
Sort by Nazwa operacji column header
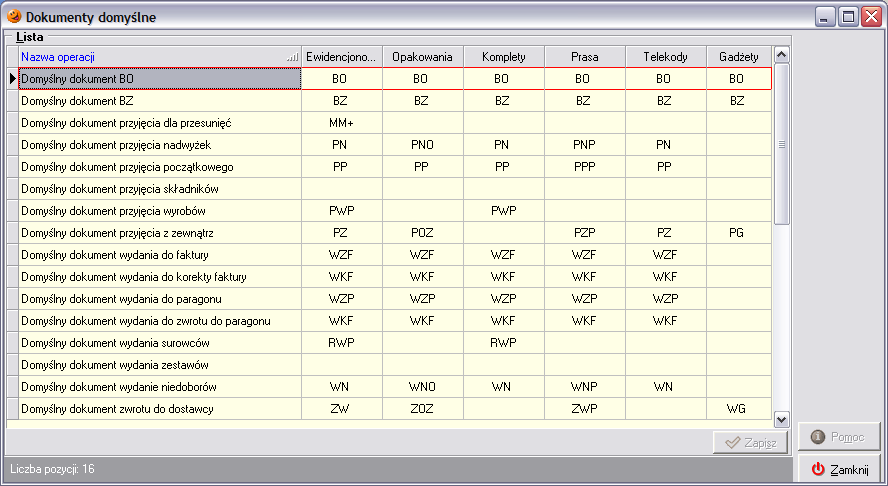pos(160,57)
